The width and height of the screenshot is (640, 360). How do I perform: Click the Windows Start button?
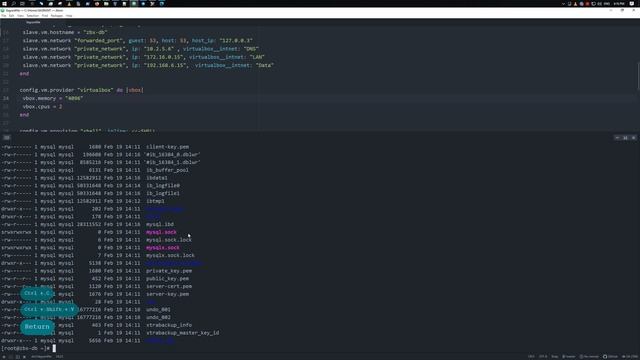point(4,3)
